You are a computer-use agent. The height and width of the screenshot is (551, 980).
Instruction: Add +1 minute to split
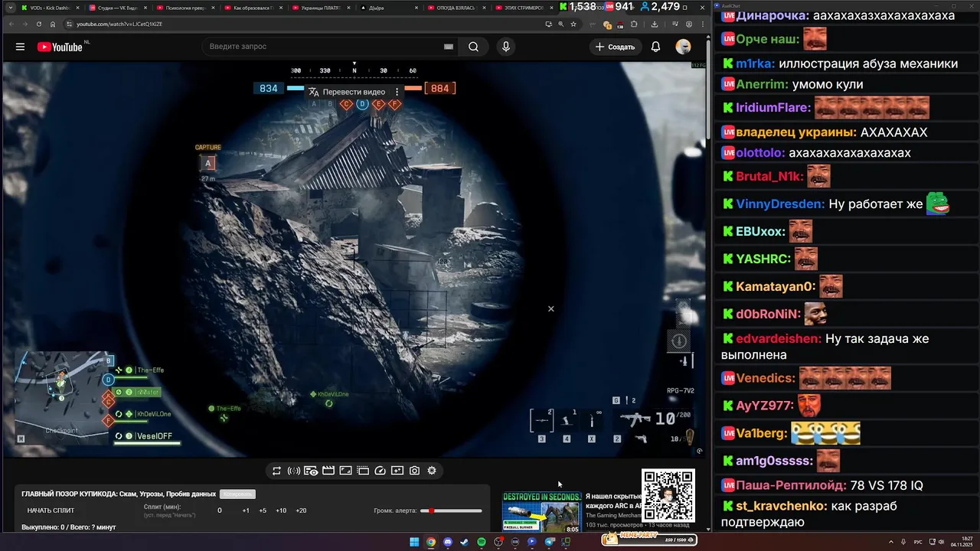click(246, 510)
